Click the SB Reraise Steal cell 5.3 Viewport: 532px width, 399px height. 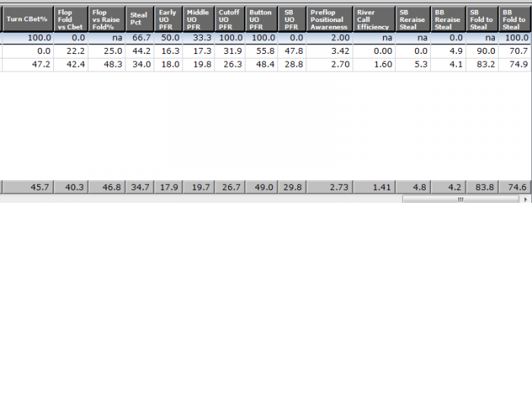click(x=413, y=65)
